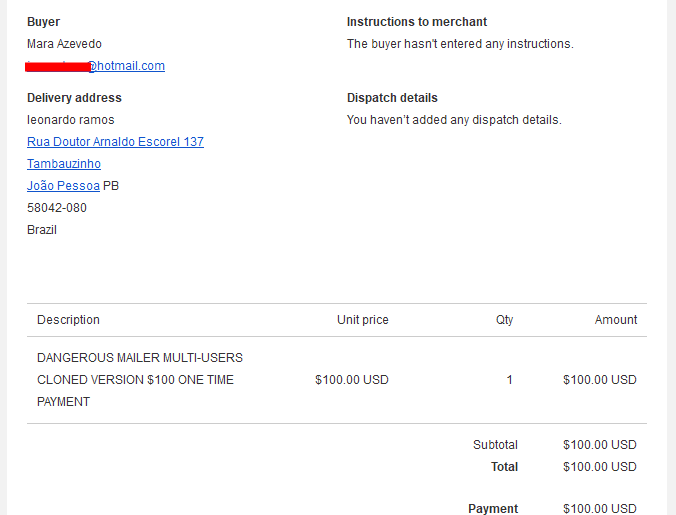676x515 pixels.
Task: Select the Qty column header
Action: 504,320
